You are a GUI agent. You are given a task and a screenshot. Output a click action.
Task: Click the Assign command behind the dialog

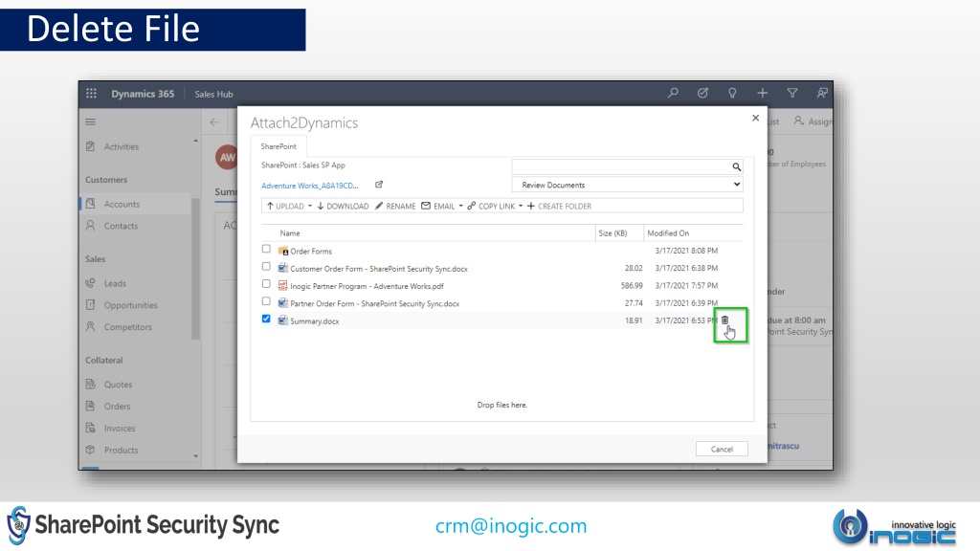[813, 121]
